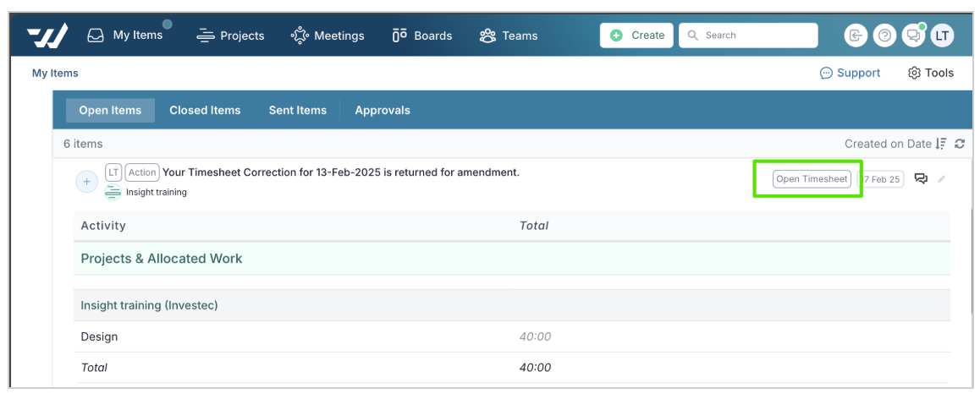Click the WorkflowMax logo icon
The width and height of the screenshot is (980, 399).
coord(47,35)
